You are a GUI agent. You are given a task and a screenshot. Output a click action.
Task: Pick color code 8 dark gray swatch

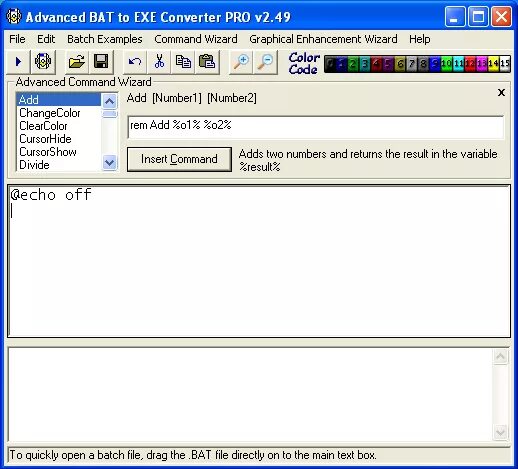pos(423,63)
